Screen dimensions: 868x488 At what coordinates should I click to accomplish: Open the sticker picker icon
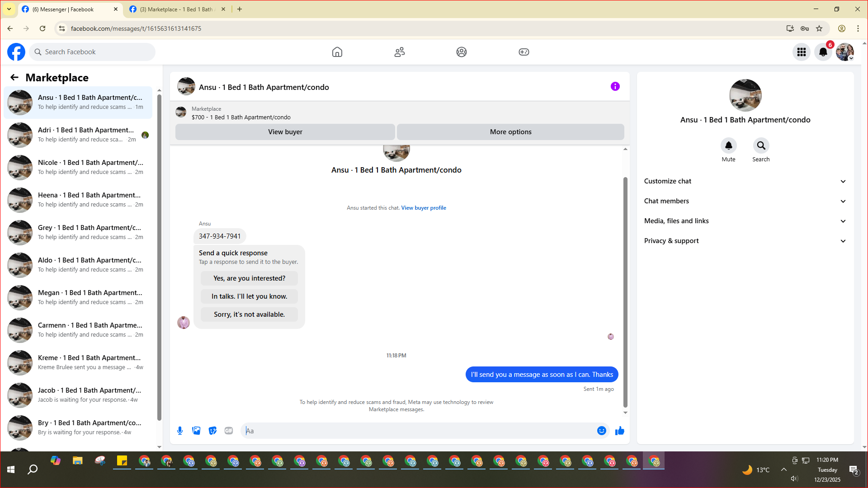tap(212, 431)
